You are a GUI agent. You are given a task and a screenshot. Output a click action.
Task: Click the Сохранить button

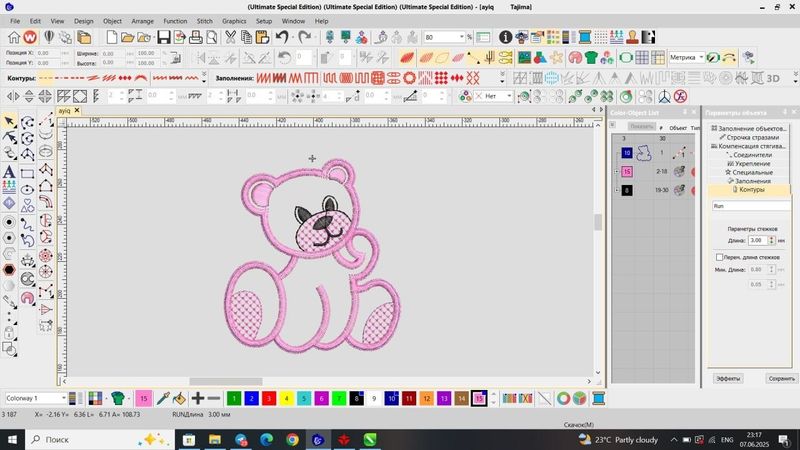pyautogui.click(x=781, y=379)
